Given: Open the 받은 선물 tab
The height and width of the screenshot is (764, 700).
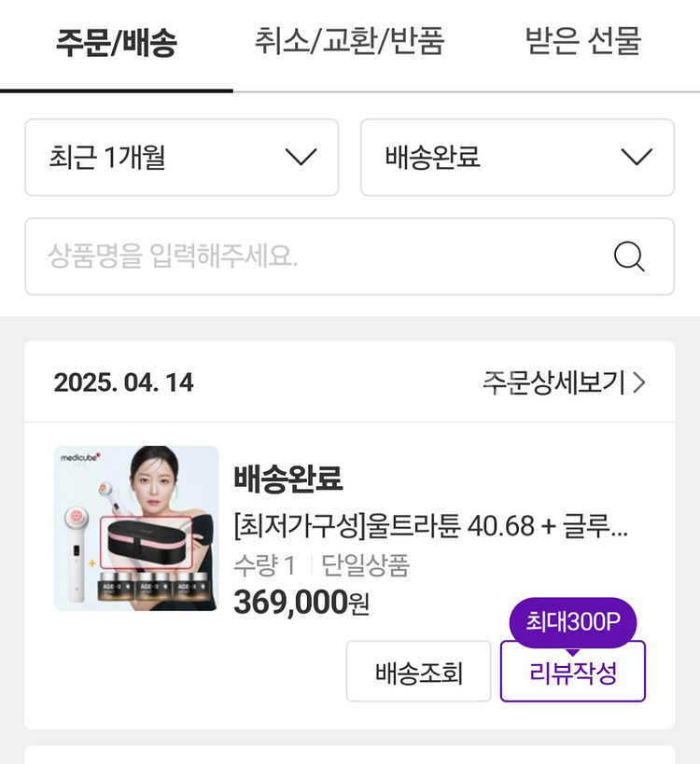Looking at the screenshot, I should pos(583,41).
